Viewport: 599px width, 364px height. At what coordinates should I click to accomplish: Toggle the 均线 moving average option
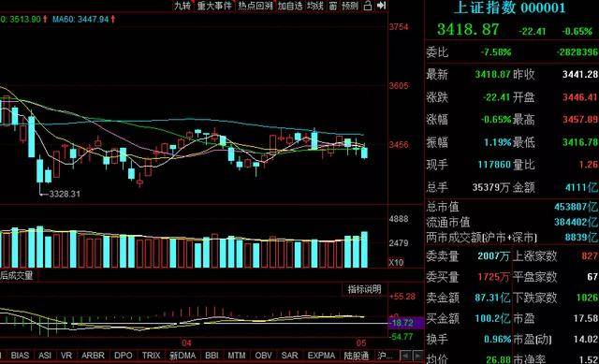315,6
